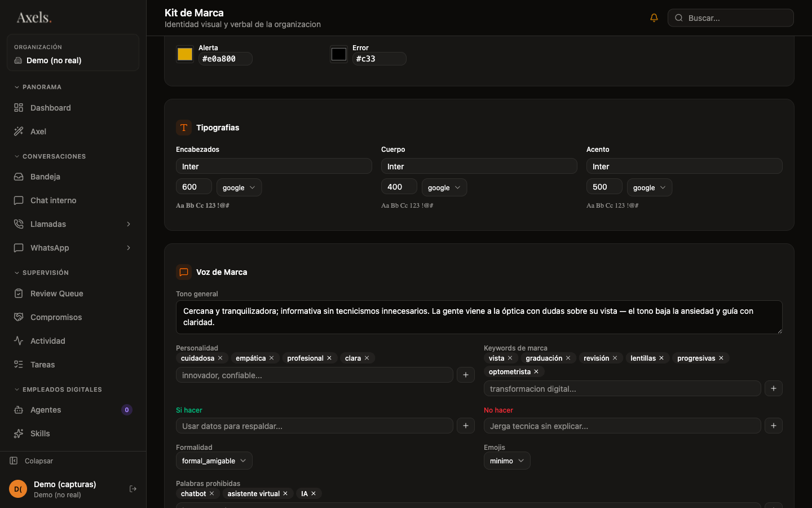Remove the profesional tag
Viewport: 812px width, 508px height.
329,358
